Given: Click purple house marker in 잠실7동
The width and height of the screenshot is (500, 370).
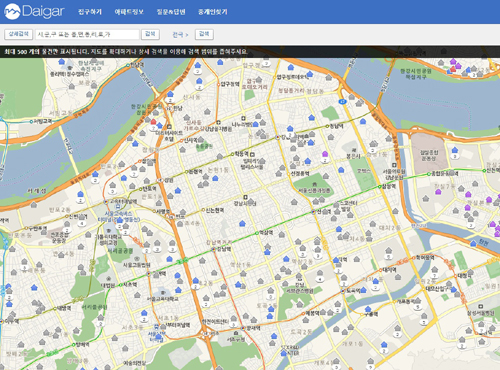Looking at the screenshot, I should (438, 192).
